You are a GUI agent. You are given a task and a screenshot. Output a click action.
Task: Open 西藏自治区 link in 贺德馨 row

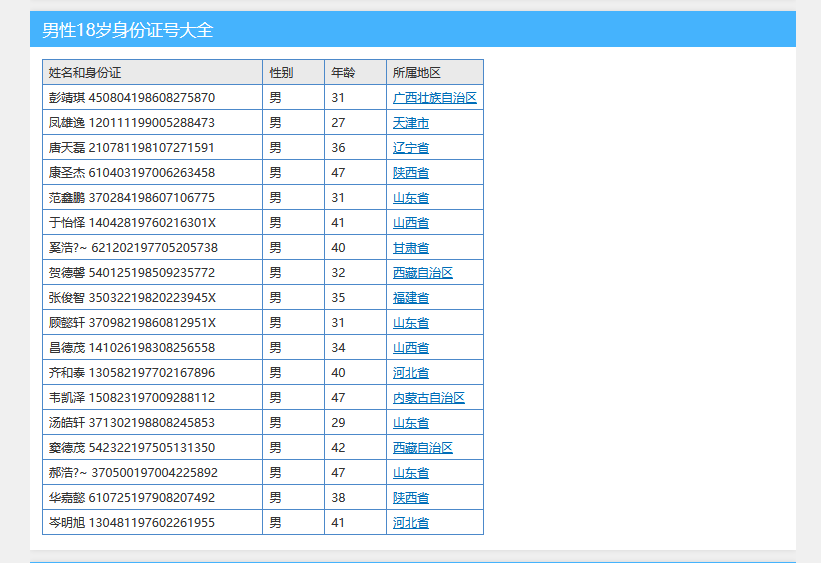pyautogui.click(x=423, y=273)
